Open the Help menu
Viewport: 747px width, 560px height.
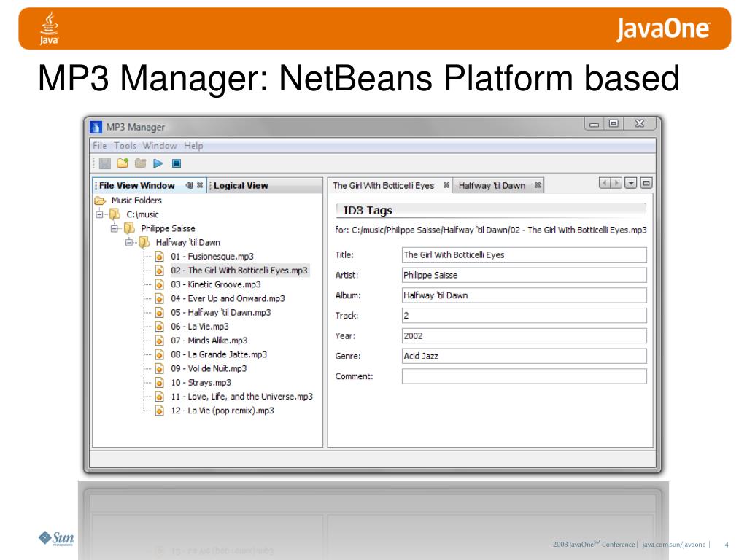[x=193, y=146]
